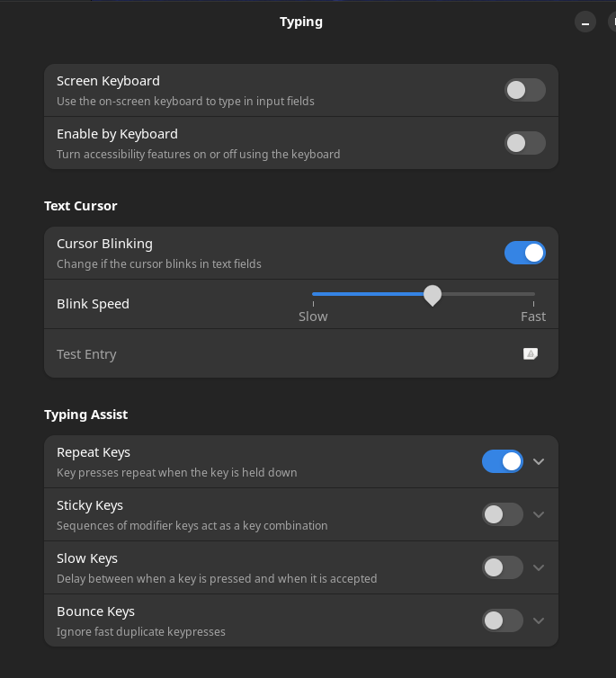Click the Screen Keyboard row title
This screenshot has width=616, height=678.
click(108, 81)
